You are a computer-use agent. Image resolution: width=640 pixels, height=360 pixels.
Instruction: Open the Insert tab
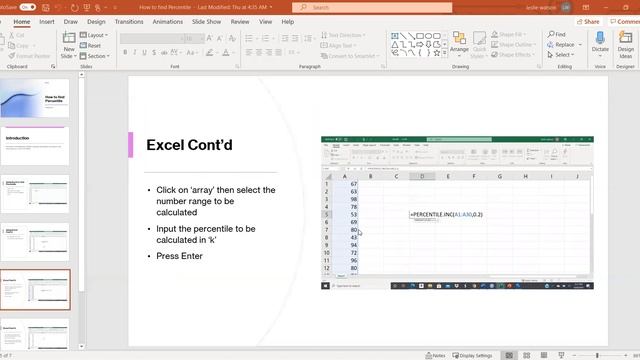point(47,22)
